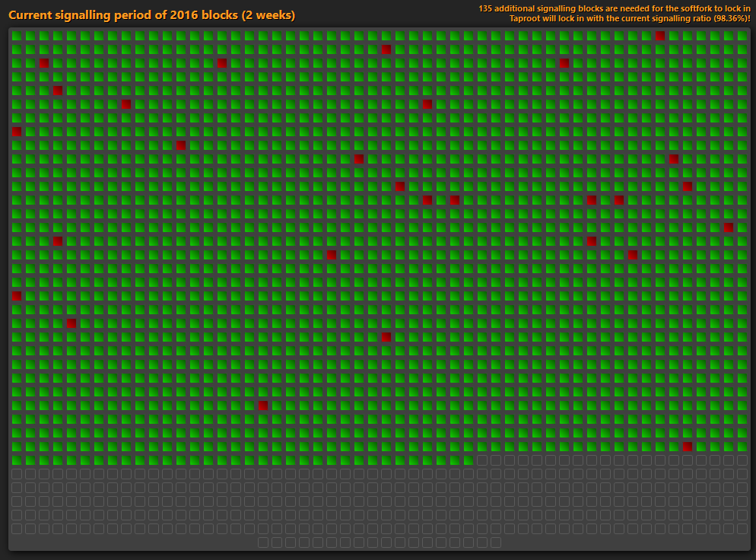Click the 'Current signalling period' heading
756x560 pixels.
coord(151,15)
